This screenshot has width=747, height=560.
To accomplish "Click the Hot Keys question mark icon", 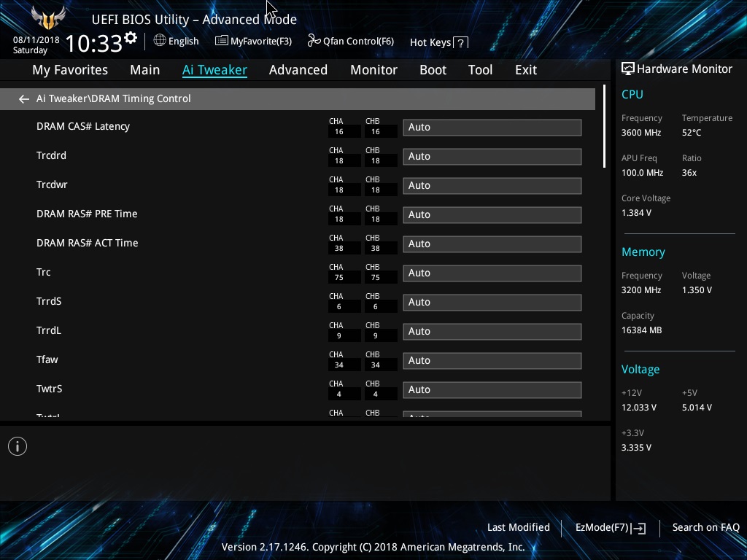I will click(460, 43).
